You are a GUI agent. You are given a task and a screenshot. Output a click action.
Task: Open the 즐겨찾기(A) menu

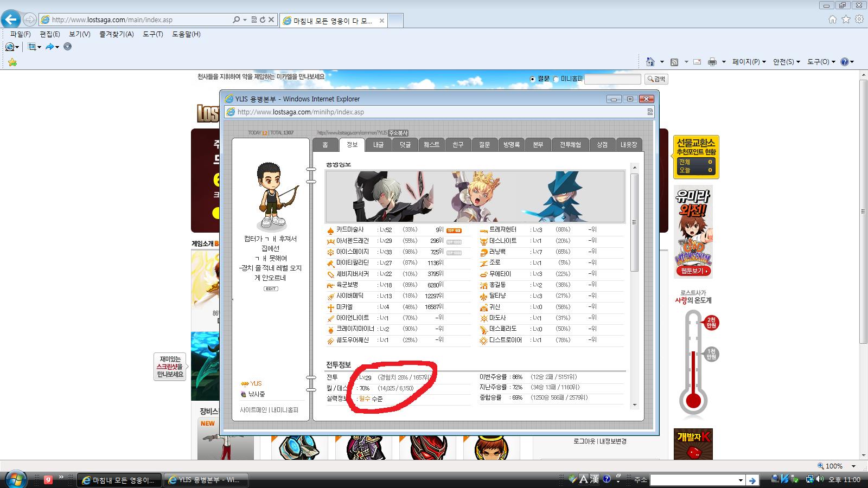117,34
